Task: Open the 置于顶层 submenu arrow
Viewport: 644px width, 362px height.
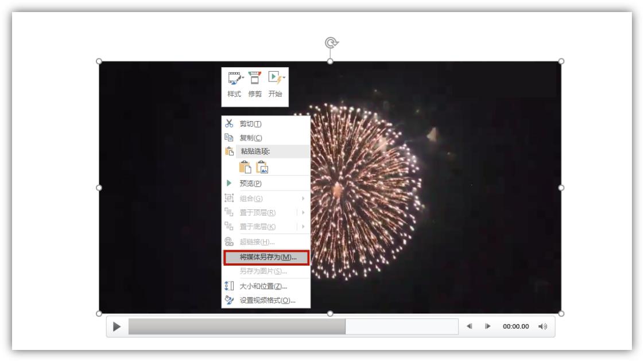Action: (x=304, y=212)
